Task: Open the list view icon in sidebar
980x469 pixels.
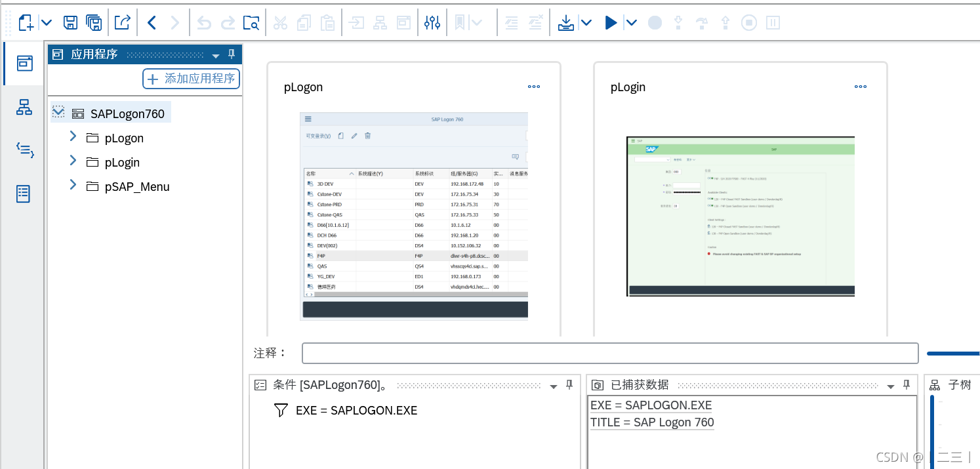Action: coord(24,194)
